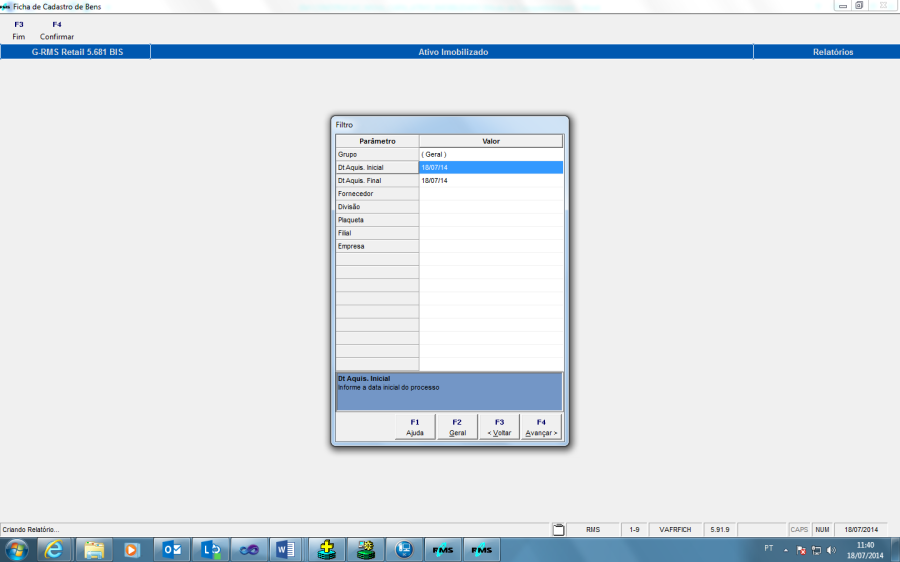Select the Dt Aquis. Final value field

491,181
